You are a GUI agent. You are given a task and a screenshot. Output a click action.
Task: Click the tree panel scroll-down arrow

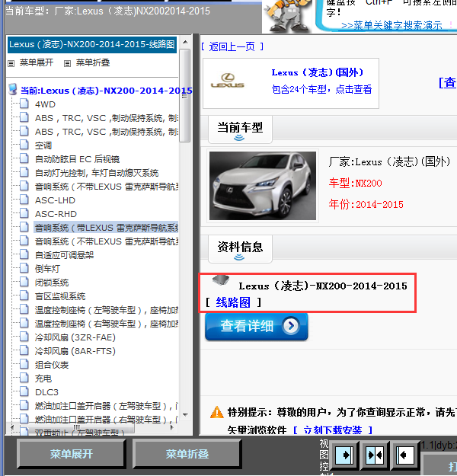click(x=185, y=414)
